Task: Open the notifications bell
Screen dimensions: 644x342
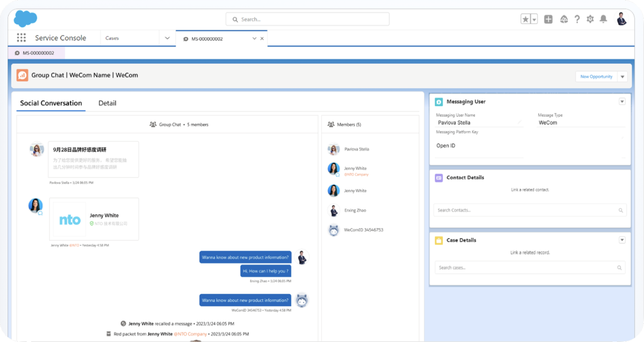Action: 603,19
